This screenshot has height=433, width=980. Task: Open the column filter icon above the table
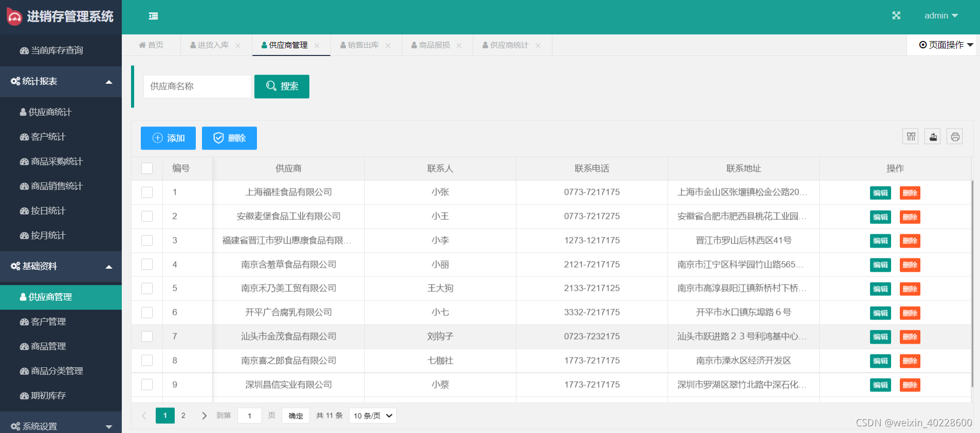(911, 137)
